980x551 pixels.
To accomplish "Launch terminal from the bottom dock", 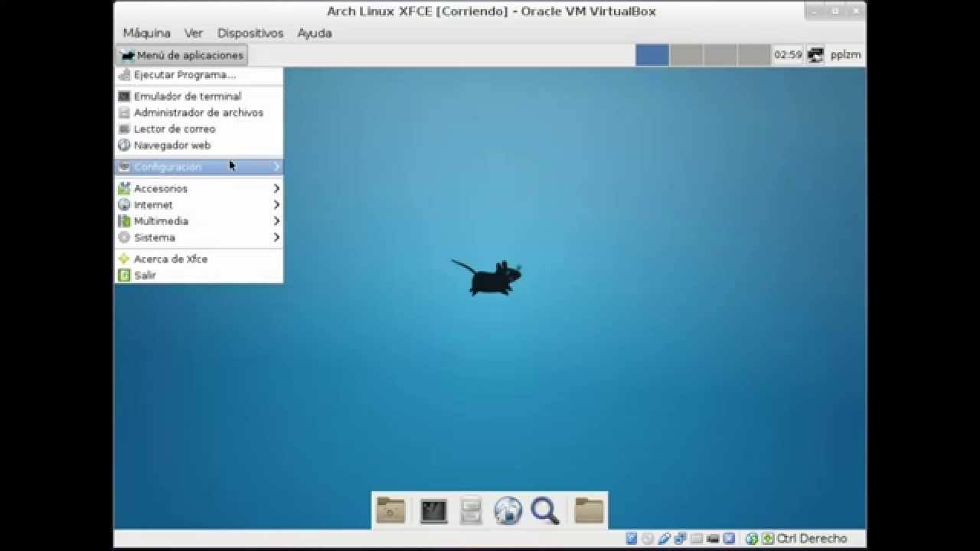I will (x=434, y=510).
